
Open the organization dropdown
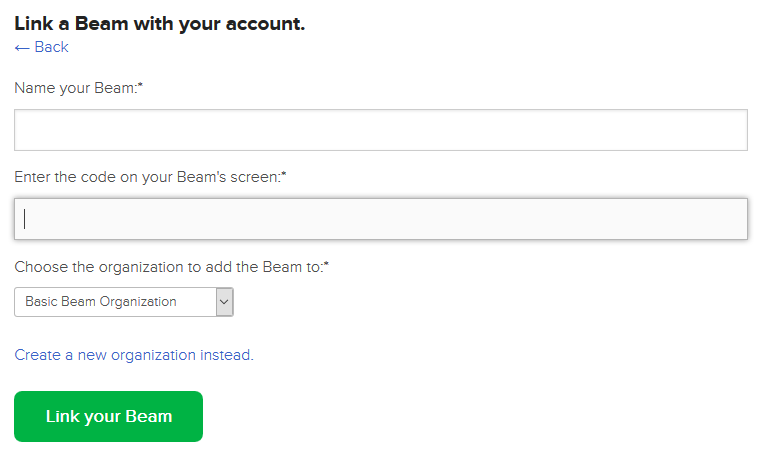pos(123,302)
